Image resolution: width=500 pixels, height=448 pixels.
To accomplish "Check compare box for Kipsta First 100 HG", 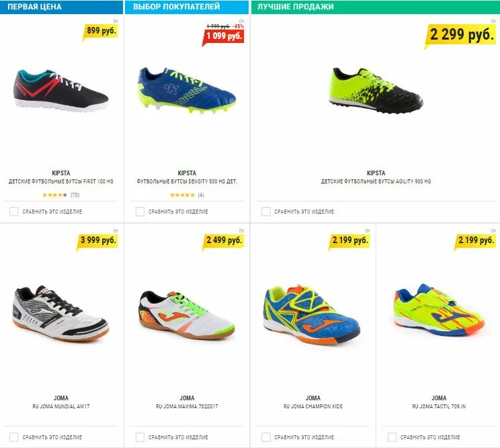I will [x=14, y=212].
